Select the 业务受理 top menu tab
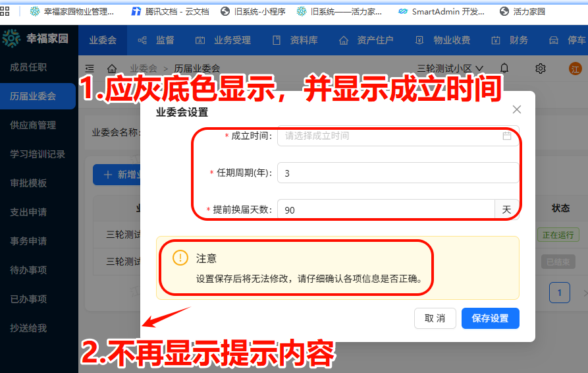The image size is (588, 373). [223, 40]
